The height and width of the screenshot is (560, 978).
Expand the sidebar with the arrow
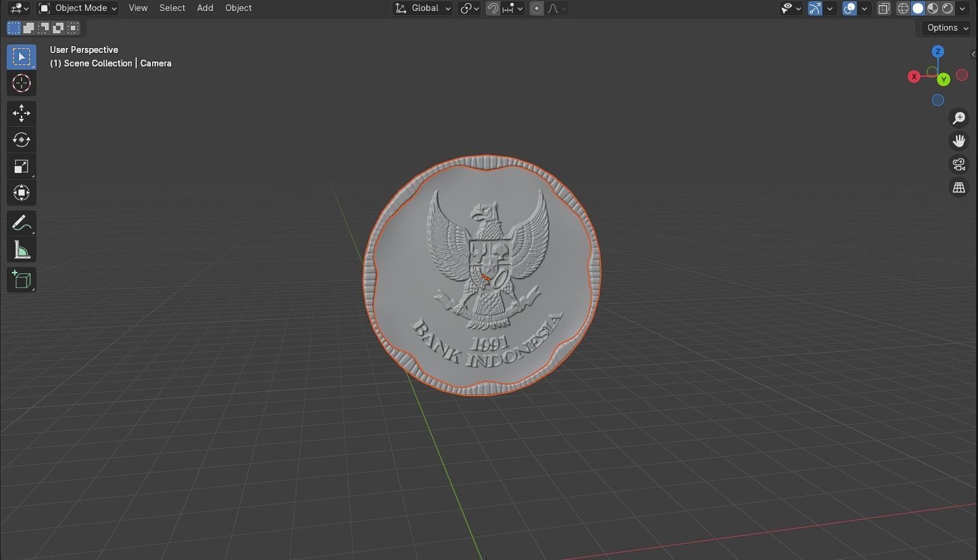973,54
